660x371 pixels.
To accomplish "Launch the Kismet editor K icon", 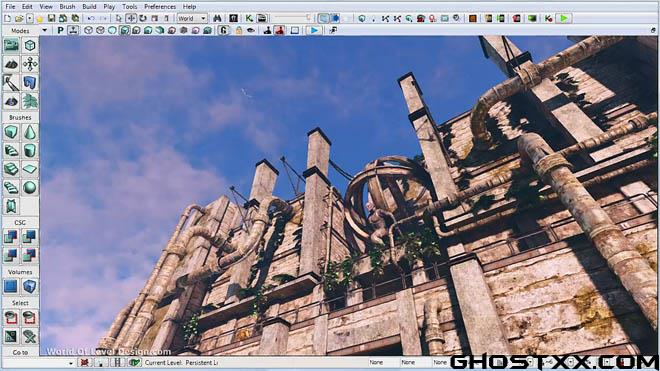I will tap(249, 19).
